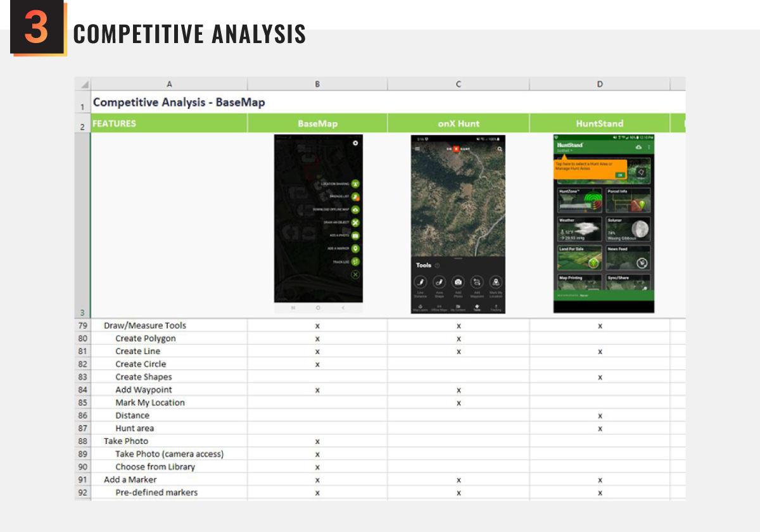Switch to Tracking tab in onX Hunt
This screenshot has height=532, width=760.
tap(496, 308)
